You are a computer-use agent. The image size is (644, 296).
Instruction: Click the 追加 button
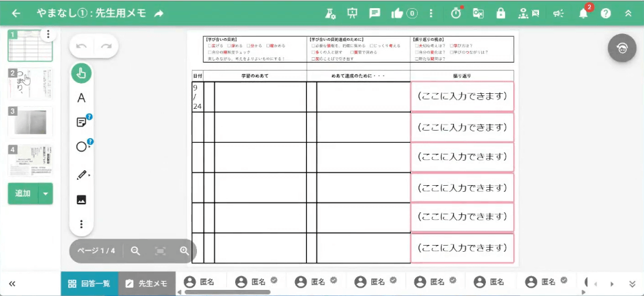click(x=23, y=193)
